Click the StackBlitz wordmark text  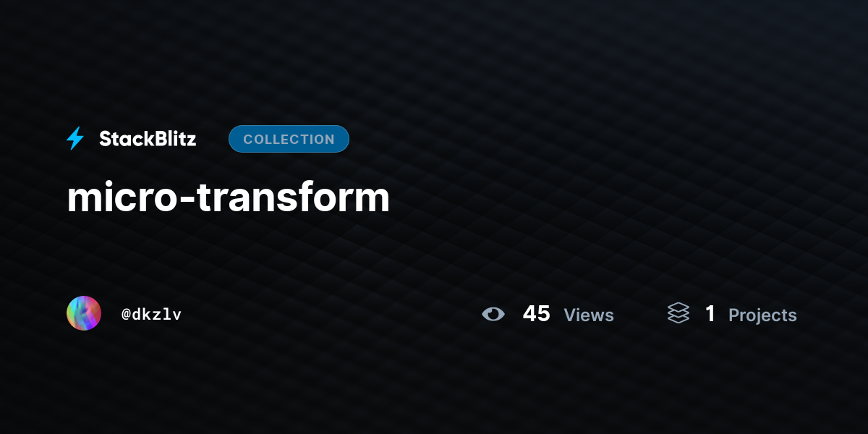(148, 139)
